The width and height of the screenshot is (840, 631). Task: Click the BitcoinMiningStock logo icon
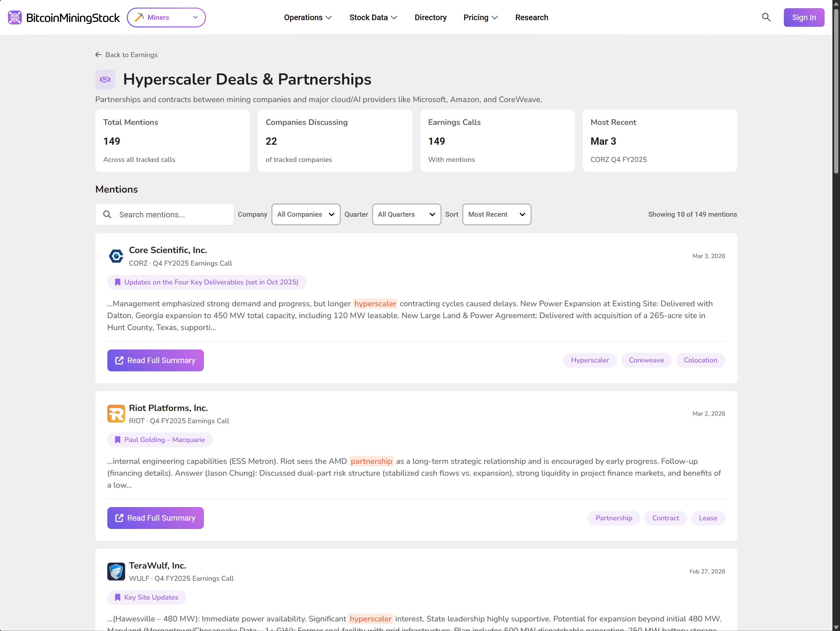[15, 18]
